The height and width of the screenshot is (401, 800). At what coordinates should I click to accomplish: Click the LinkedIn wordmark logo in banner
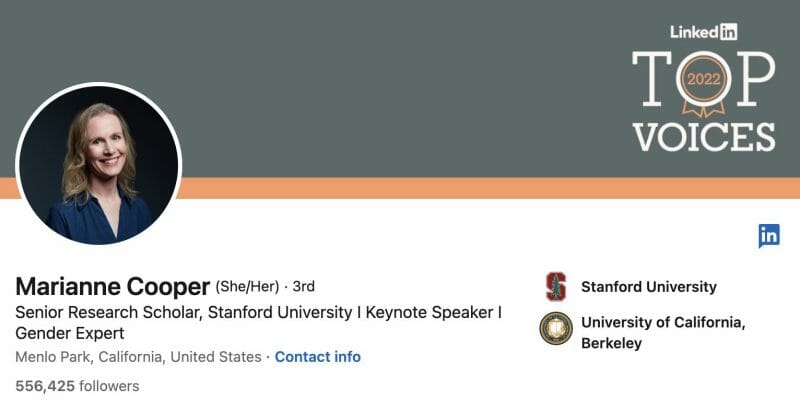703,32
